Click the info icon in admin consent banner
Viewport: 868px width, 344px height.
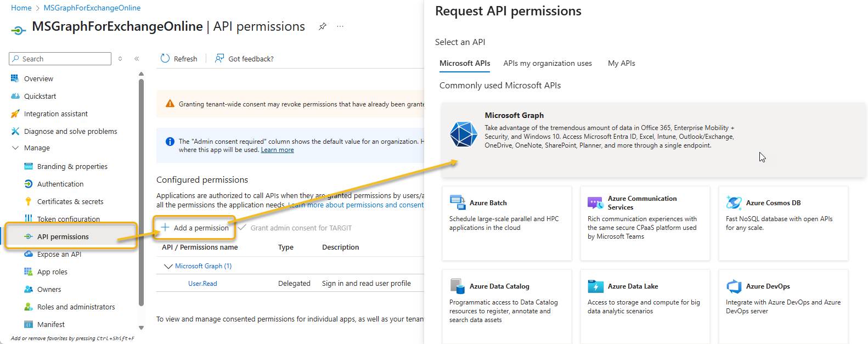(x=170, y=142)
